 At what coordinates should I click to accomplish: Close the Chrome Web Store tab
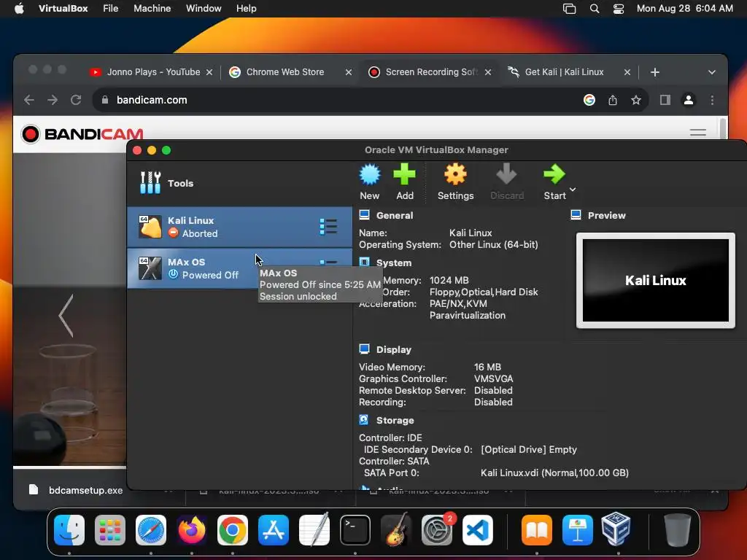pos(348,72)
